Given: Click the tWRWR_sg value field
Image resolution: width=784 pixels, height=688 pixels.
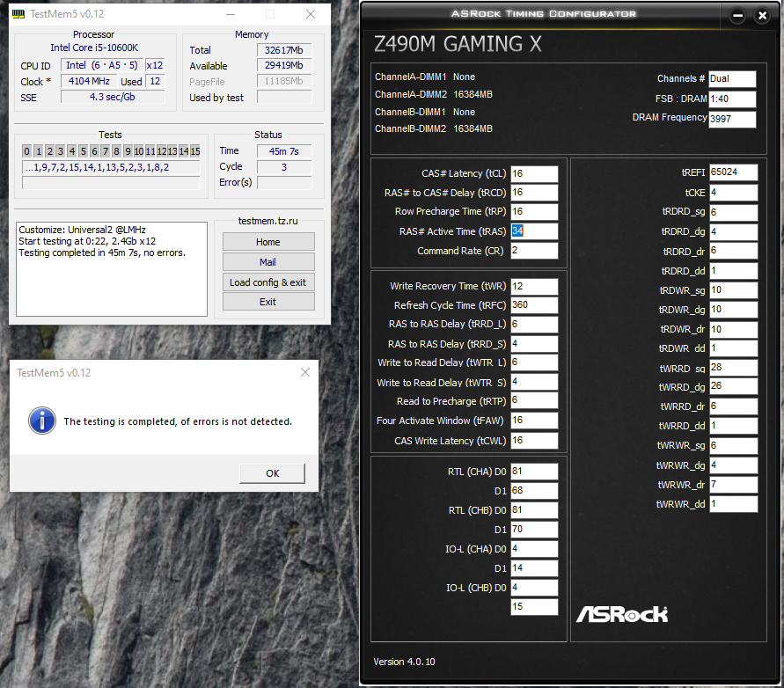Looking at the screenshot, I should (x=734, y=445).
